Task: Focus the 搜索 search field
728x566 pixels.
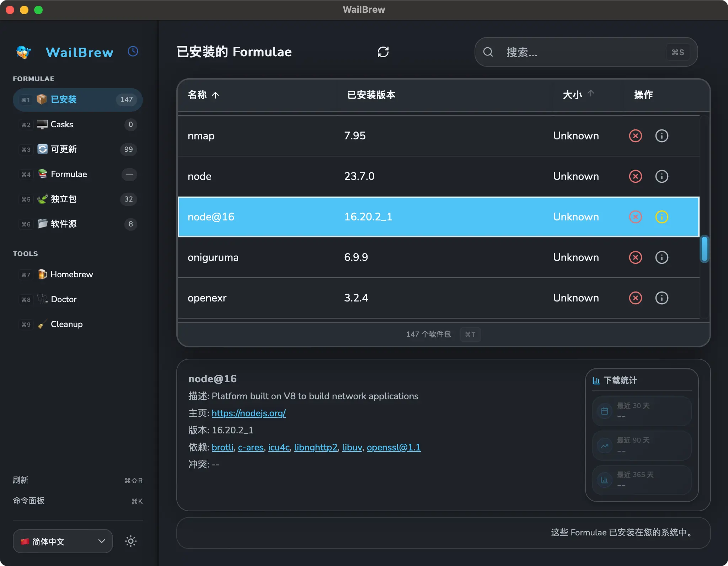Action: (x=586, y=52)
